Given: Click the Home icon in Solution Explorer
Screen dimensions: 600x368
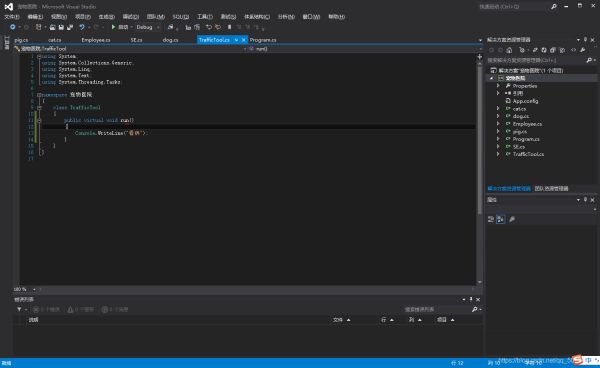Looking at the screenshot, I should 509,50.
